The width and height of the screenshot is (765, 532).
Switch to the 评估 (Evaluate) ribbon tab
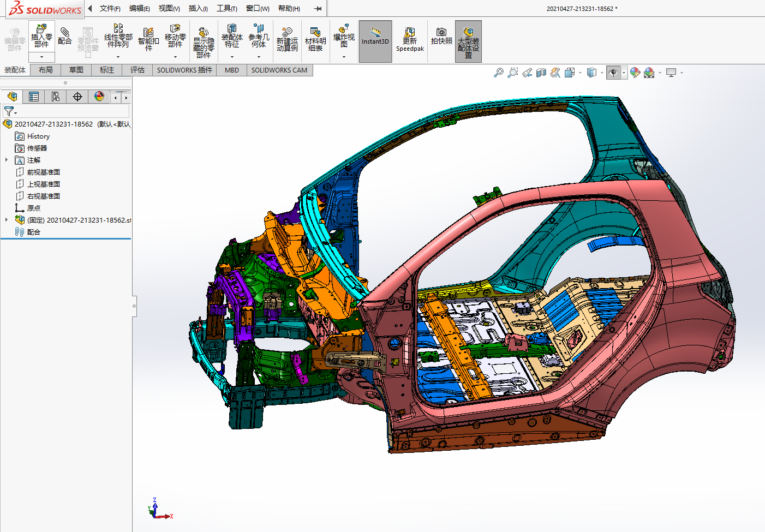[137, 70]
